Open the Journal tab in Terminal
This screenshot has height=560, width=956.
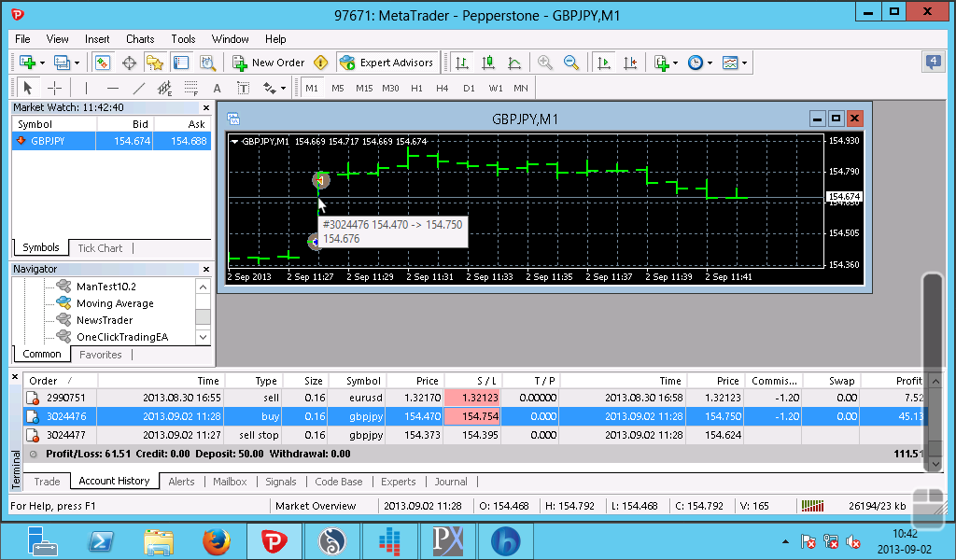pyautogui.click(x=451, y=482)
